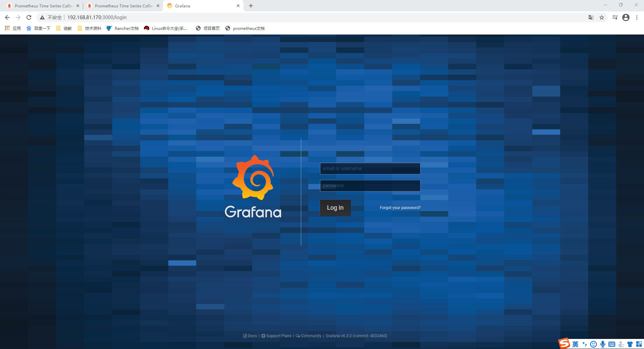This screenshot has width=644, height=349.
Task: Go back to previous page
Action: pos(7,17)
